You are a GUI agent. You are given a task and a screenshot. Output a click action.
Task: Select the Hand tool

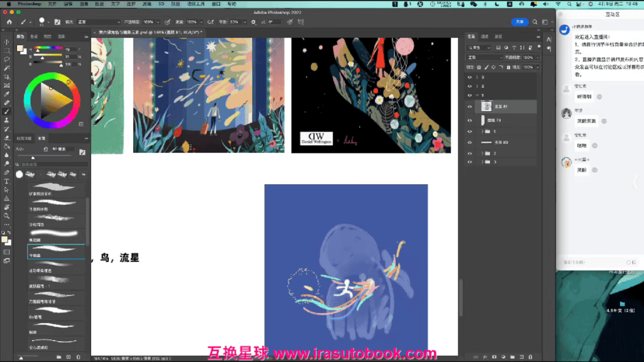click(6, 207)
